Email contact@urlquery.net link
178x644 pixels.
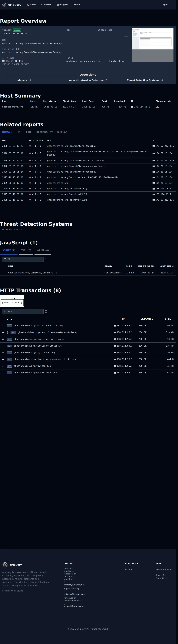[74, 585]
